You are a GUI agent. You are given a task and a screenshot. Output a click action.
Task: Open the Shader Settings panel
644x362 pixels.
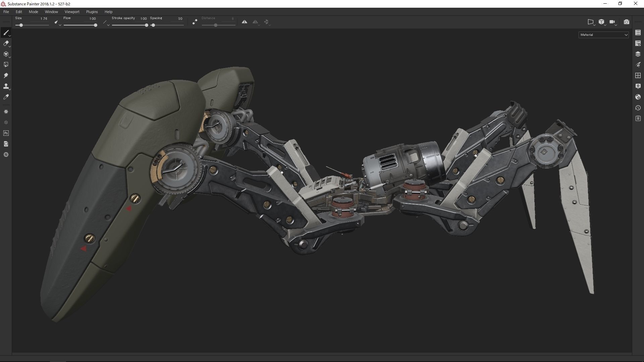[x=638, y=97]
